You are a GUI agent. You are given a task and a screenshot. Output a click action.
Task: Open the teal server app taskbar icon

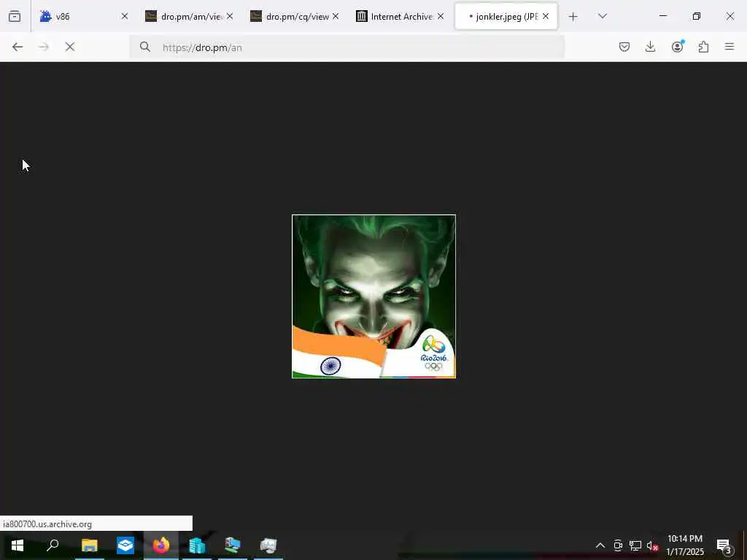click(x=197, y=545)
